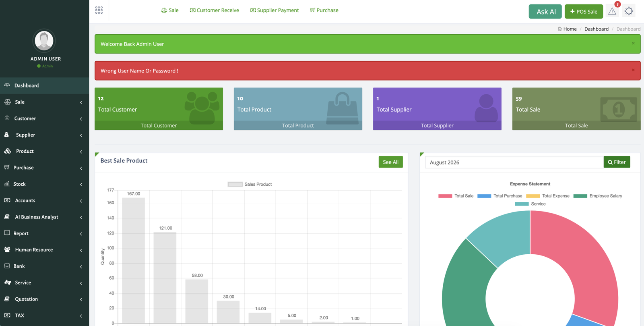The height and width of the screenshot is (326, 644).
Task: Expand the TAX sidebar menu chevron
Action: pos(81,316)
